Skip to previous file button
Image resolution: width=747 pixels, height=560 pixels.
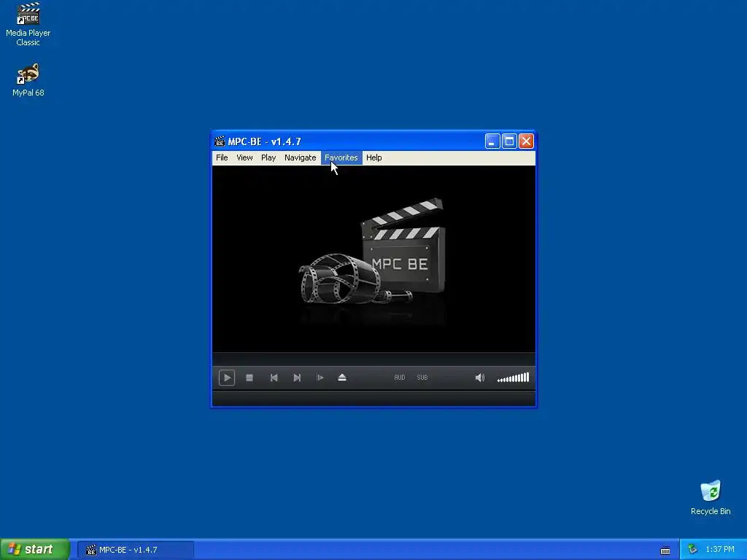[274, 378]
